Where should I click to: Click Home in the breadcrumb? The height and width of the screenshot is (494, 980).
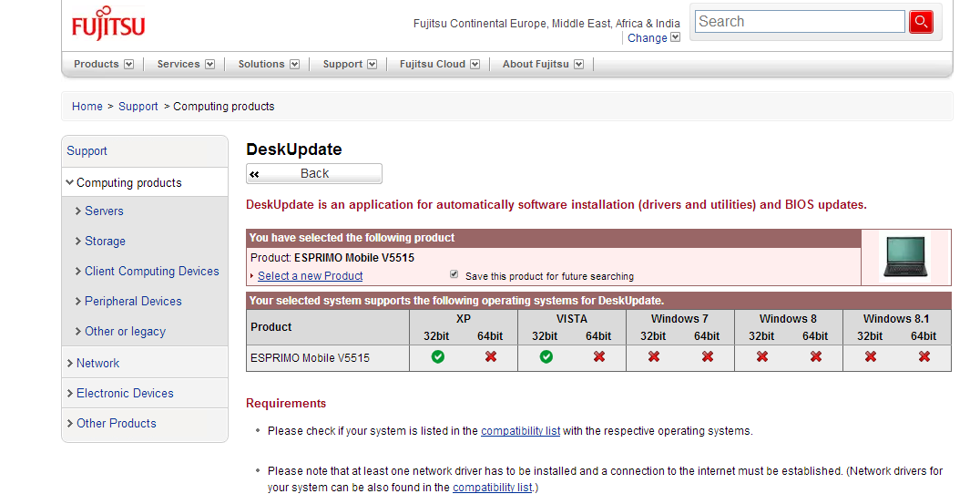[87, 107]
